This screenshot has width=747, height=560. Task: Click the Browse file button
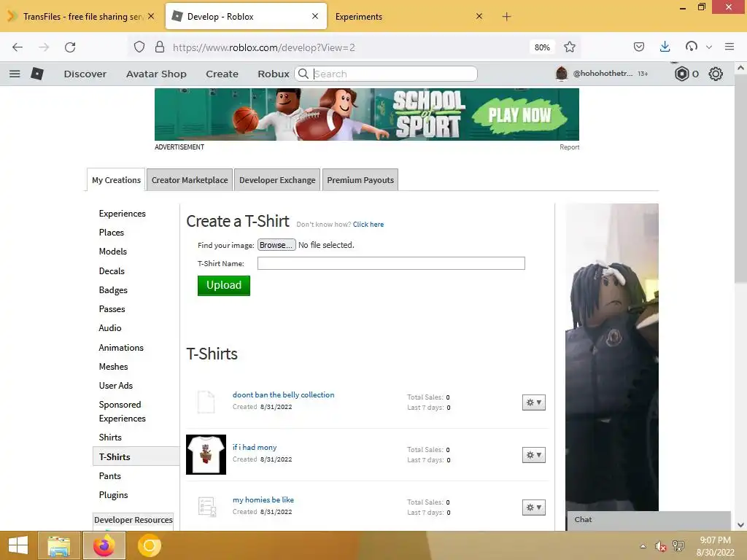[x=276, y=245]
